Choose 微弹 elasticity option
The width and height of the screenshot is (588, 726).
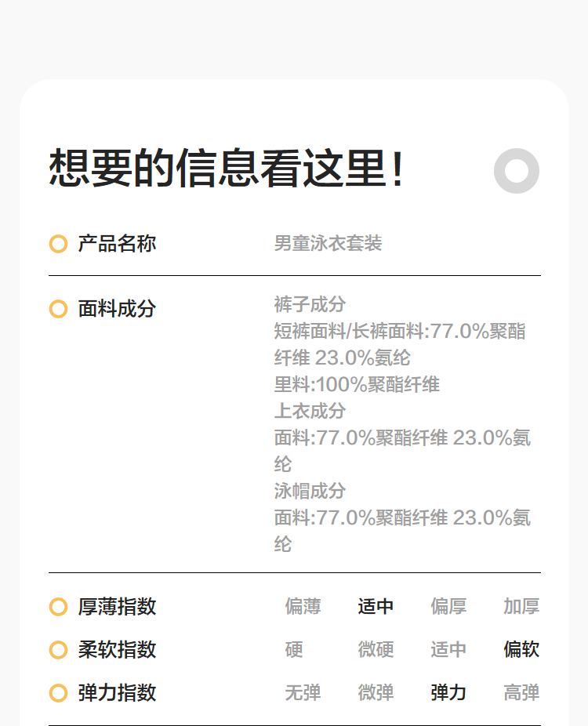tap(376, 693)
